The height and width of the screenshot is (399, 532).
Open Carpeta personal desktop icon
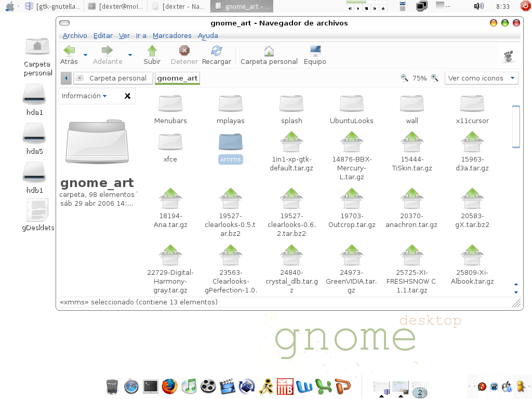click(37, 57)
